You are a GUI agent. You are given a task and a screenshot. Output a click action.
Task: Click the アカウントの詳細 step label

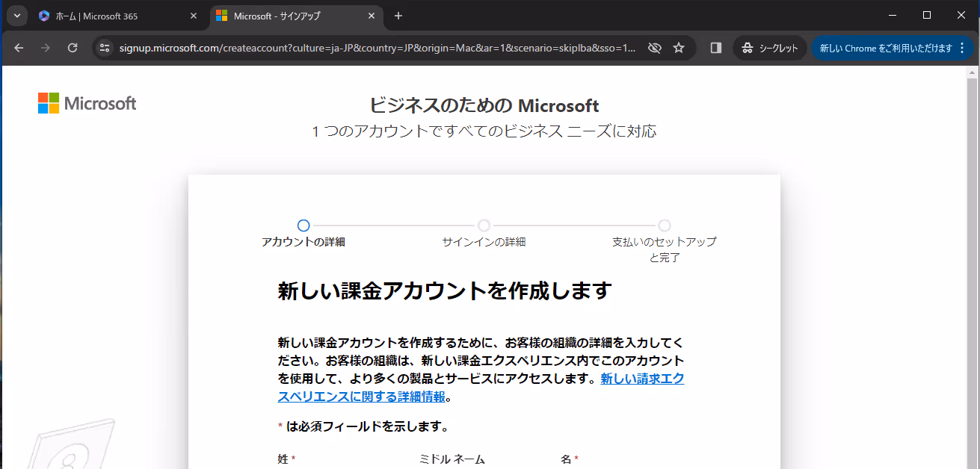303,242
